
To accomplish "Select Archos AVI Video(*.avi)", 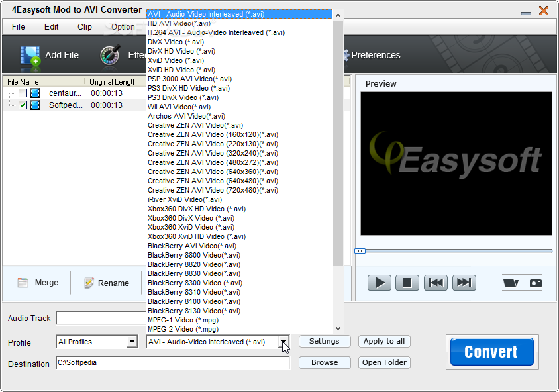I will 240,116.
